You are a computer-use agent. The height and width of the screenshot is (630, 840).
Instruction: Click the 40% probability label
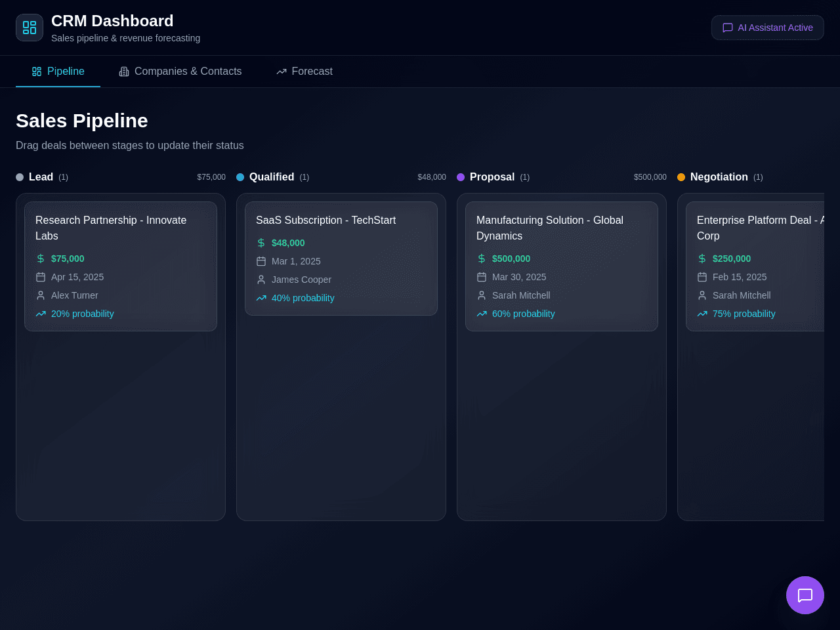tap(303, 298)
